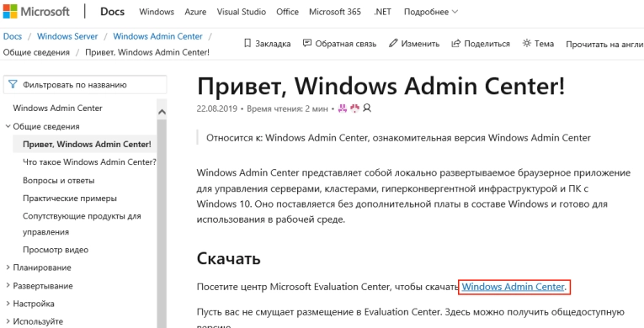The height and width of the screenshot is (328, 644).
Task: Open the Docs home link
Action: click(x=112, y=12)
